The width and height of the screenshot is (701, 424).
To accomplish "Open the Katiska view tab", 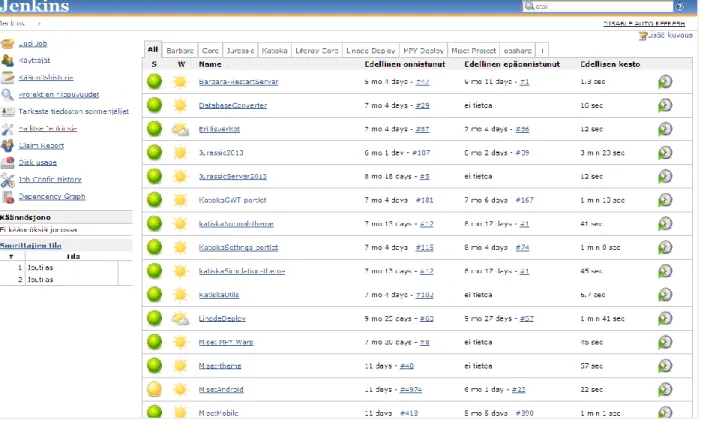I will click(x=274, y=51).
